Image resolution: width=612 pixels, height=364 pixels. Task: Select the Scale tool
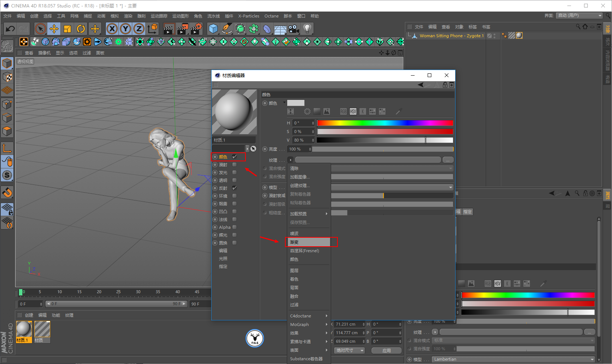tap(67, 29)
